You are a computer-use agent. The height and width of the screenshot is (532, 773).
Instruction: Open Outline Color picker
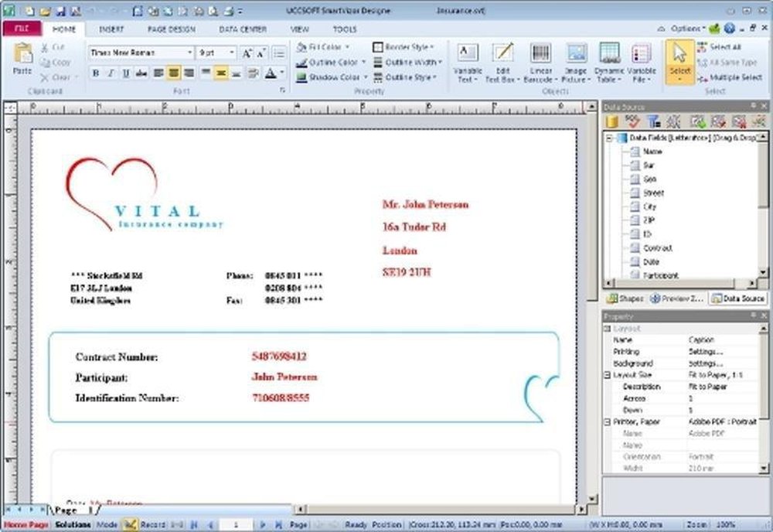click(331, 62)
